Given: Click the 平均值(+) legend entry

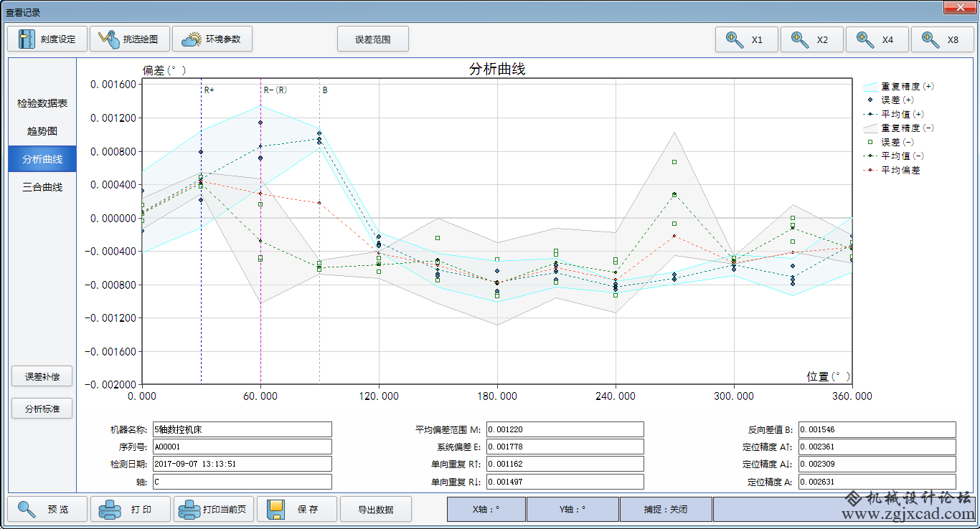Looking at the screenshot, I should 893,114.
